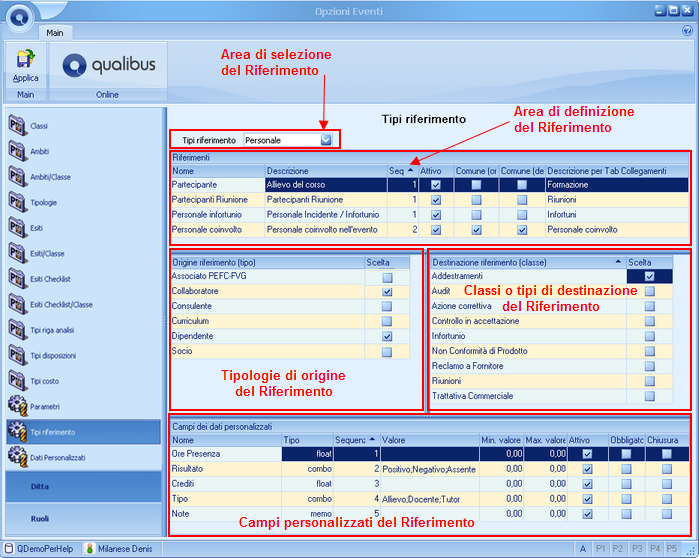Check Scelta for Socio origin
Viewport: 699px width, 558px height.
[387, 352]
